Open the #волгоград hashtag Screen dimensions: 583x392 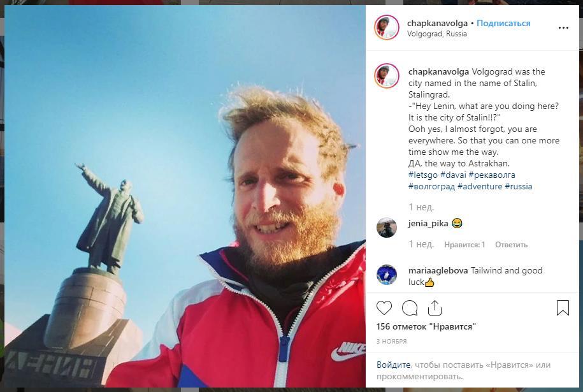pos(431,186)
